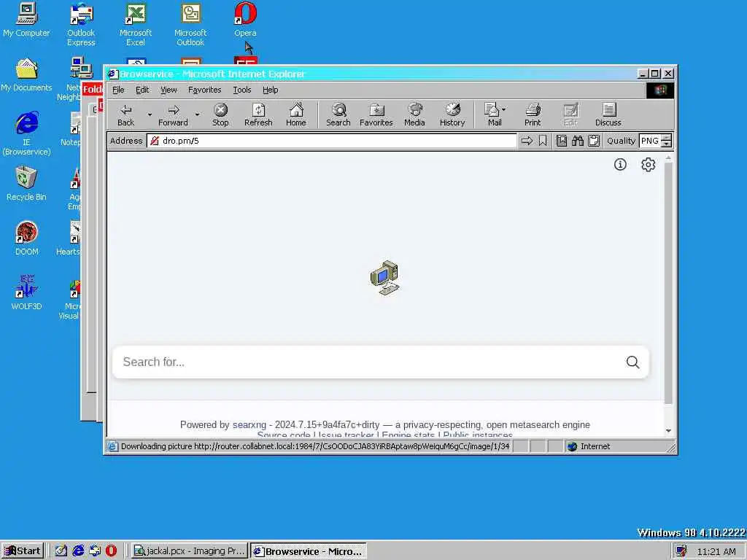Viewport: 747px width, 560px height.
Task: Open the View menu
Action: pos(169,90)
